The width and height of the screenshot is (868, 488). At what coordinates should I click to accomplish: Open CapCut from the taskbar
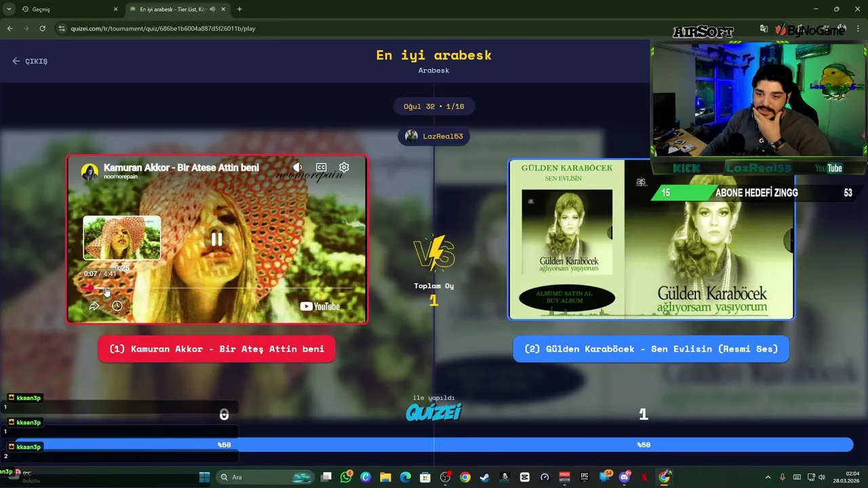(525, 477)
